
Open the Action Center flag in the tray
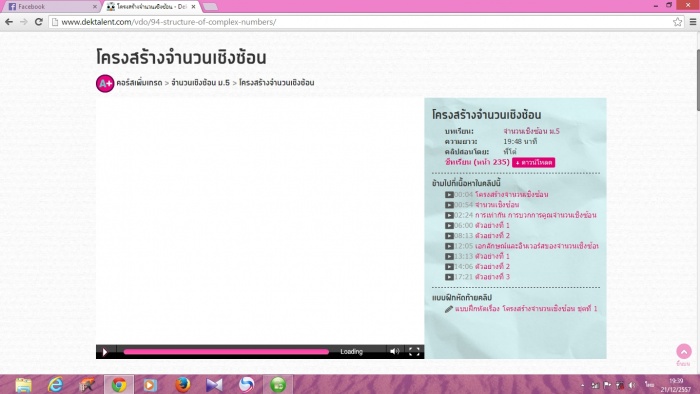(607, 385)
